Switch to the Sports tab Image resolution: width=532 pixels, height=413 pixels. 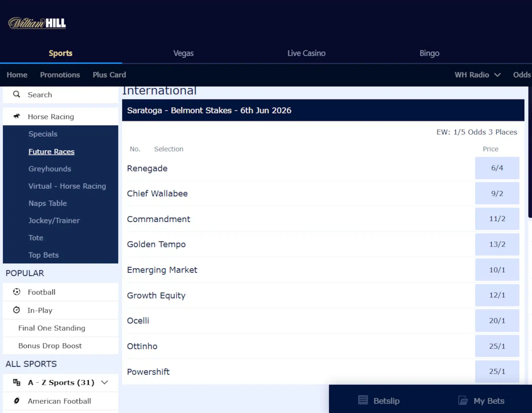[x=61, y=53]
